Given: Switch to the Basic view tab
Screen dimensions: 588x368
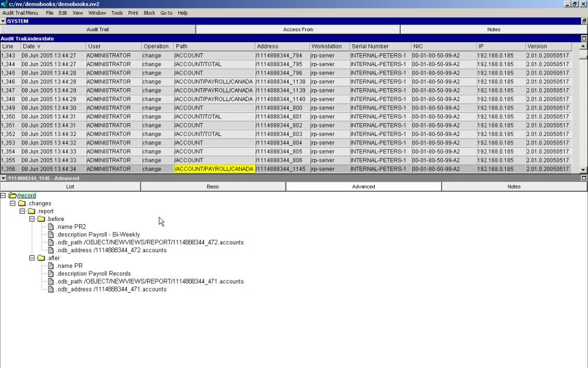Looking at the screenshot, I should click(x=213, y=187).
